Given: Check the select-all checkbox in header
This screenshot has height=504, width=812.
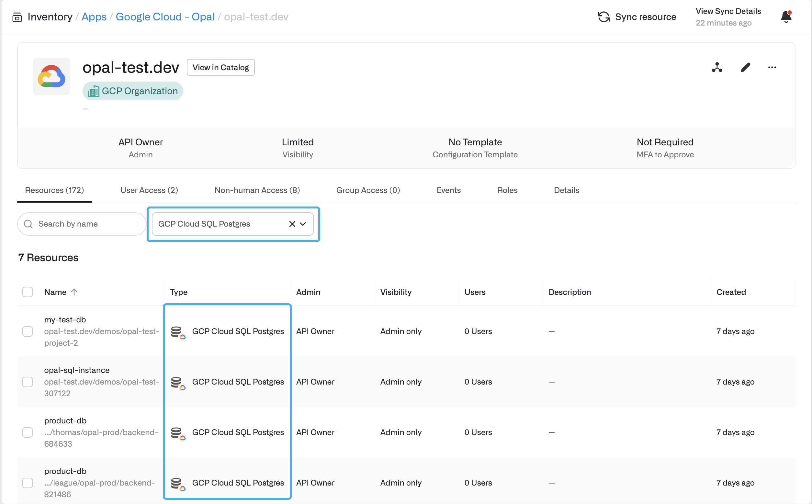Looking at the screenshot, I should click(27, 292).
